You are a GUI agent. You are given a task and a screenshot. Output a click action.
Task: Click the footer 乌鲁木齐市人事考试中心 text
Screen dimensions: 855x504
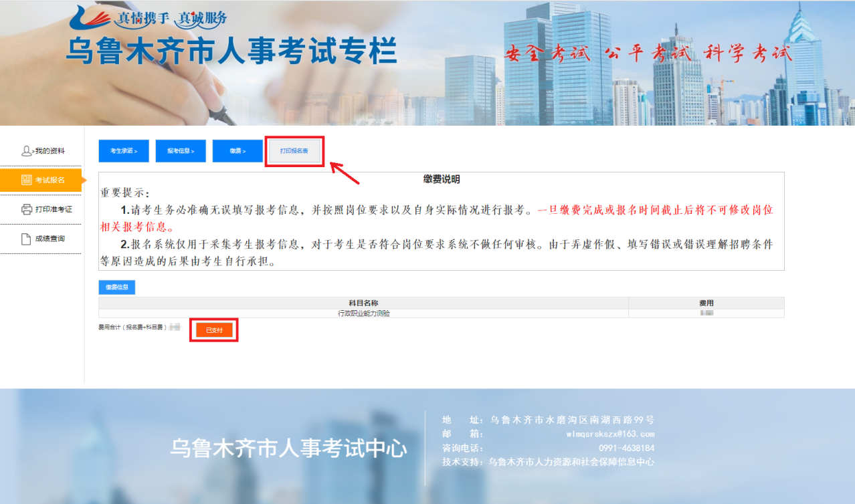click(x=288, y=448)
